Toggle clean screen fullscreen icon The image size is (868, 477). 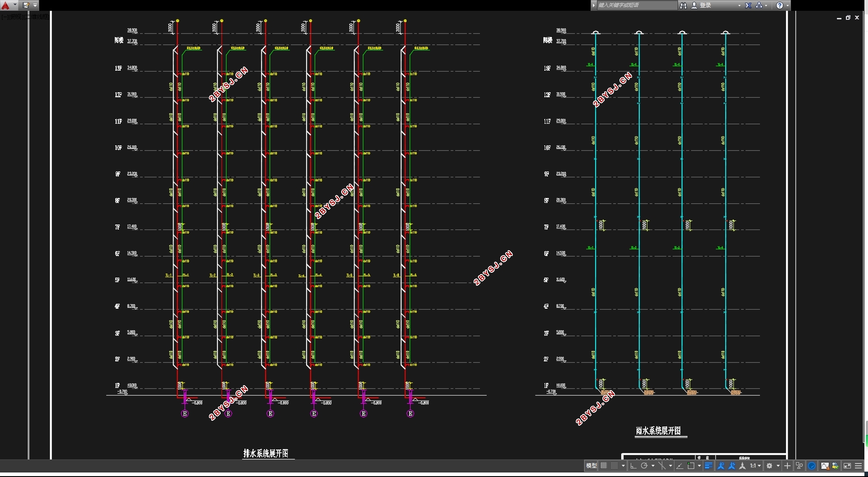pos(847,466)
